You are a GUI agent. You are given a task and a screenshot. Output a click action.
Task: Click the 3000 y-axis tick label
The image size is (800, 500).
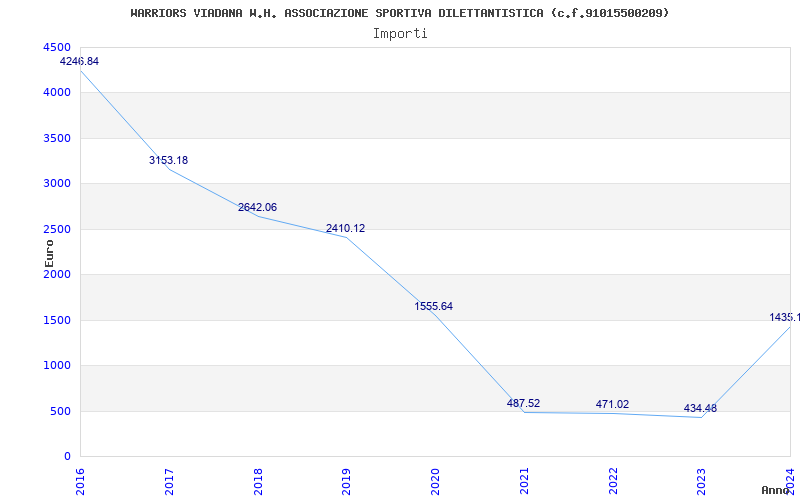pyautogui.click(x=57, y=184)
